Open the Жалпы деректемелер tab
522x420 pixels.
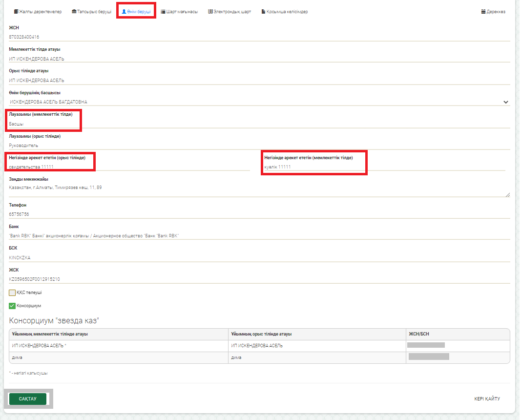coord(38,11)
